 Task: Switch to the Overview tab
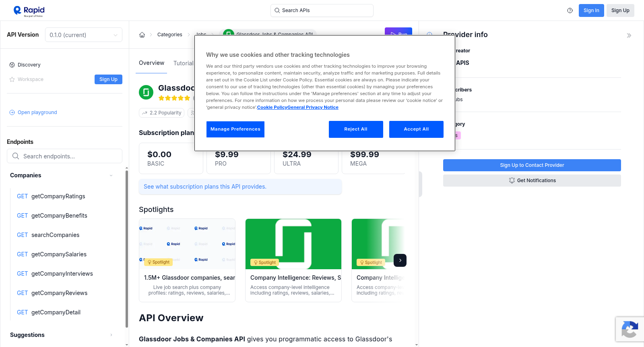pos(151,63)
